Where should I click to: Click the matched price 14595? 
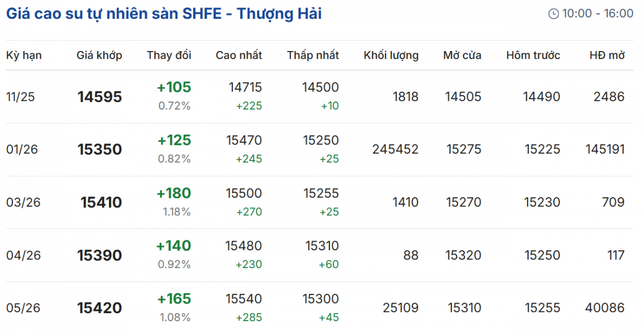pos(100,97)
